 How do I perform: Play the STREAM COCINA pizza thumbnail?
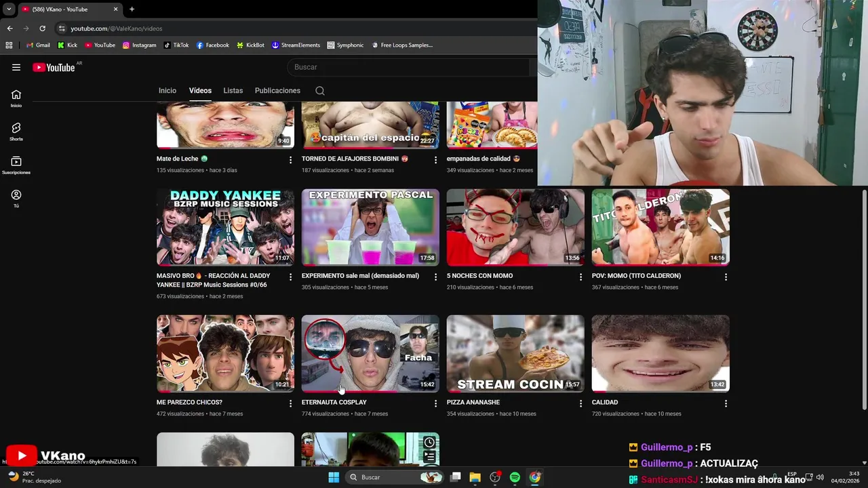point(515,353)
